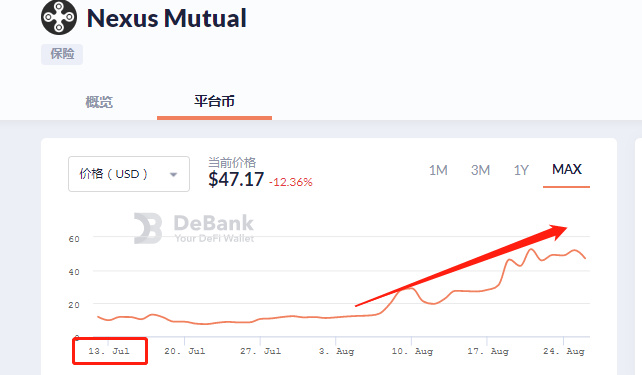Screen dimensions: 642x375
Task: Click the 保险 category tag
Action: pos(62,54)
